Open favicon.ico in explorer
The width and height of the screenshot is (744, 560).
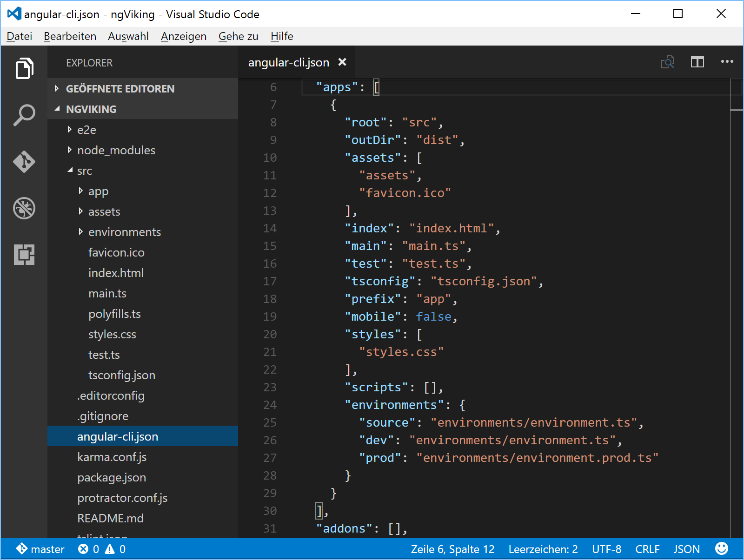pyautogui.click(x=143, y=252)
